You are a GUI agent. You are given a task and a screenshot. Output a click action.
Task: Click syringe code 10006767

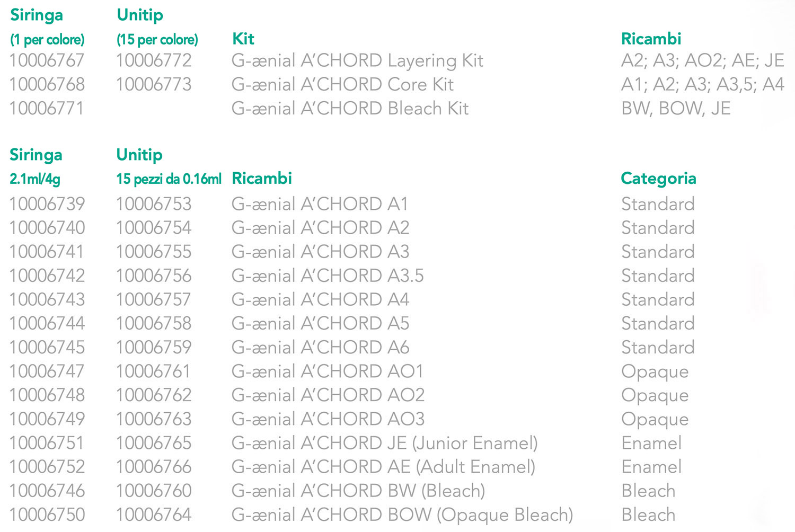pyautogui.click(x=47, y=61)
